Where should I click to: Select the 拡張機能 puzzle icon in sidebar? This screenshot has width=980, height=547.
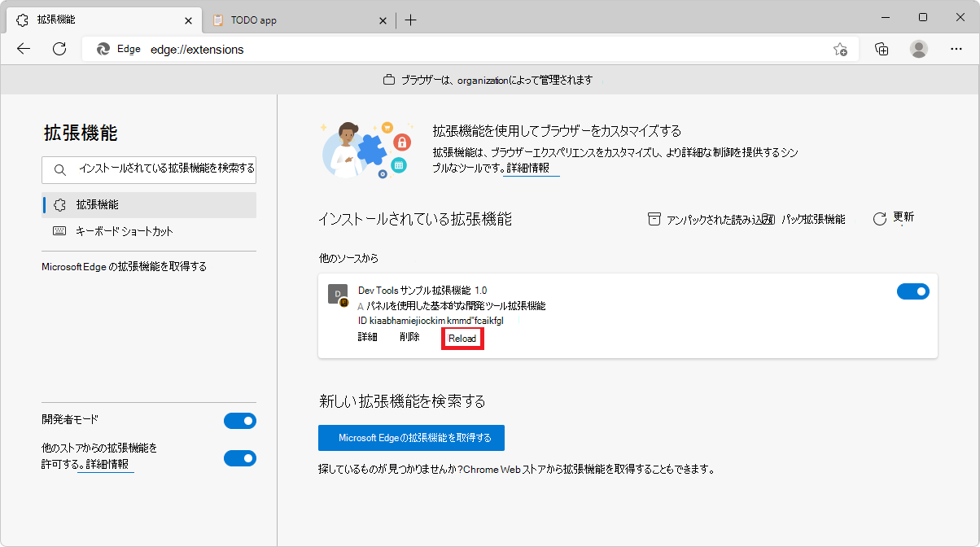(59, 204)
